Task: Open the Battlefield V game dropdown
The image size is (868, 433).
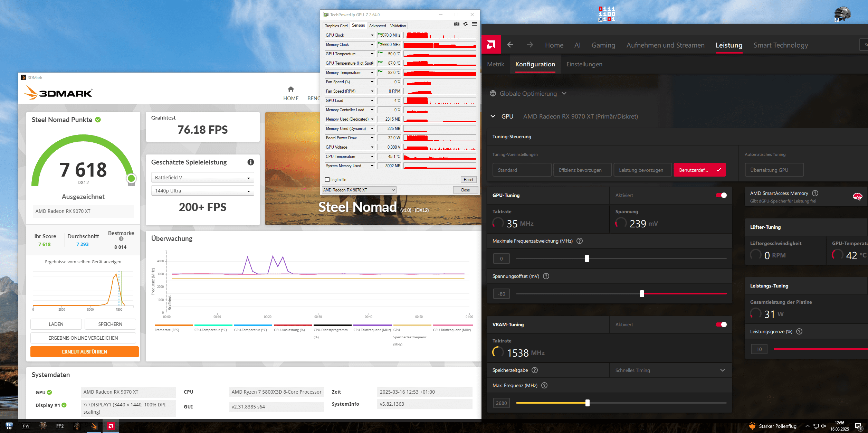Action: (202, 178)
